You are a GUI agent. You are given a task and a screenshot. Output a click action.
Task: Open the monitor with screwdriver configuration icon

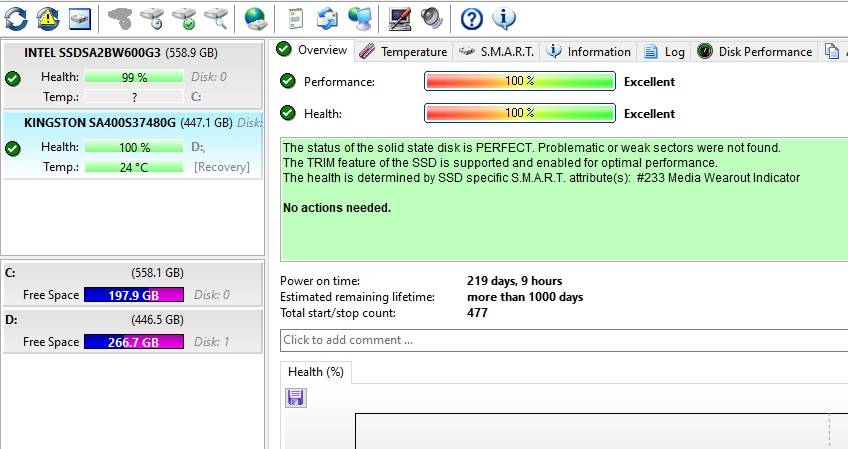click(400, 19)
